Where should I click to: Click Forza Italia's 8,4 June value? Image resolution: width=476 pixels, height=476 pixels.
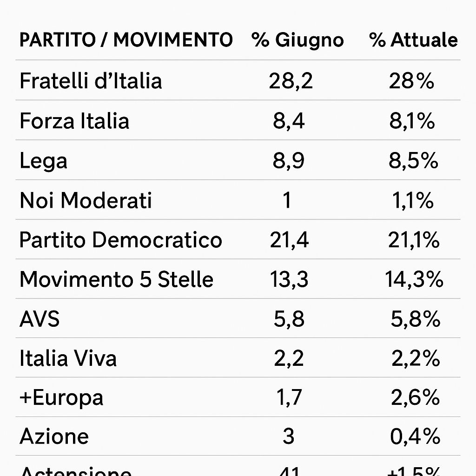point(289,121)
